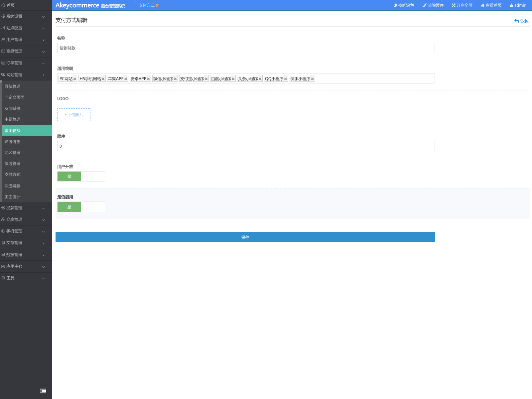
Task: Remove the 快手小程序 tag
Action: [313, 79]
